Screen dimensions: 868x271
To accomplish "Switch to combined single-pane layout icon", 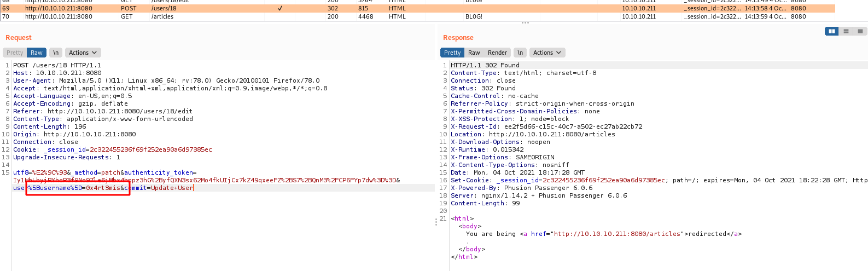I will (860, 31).
